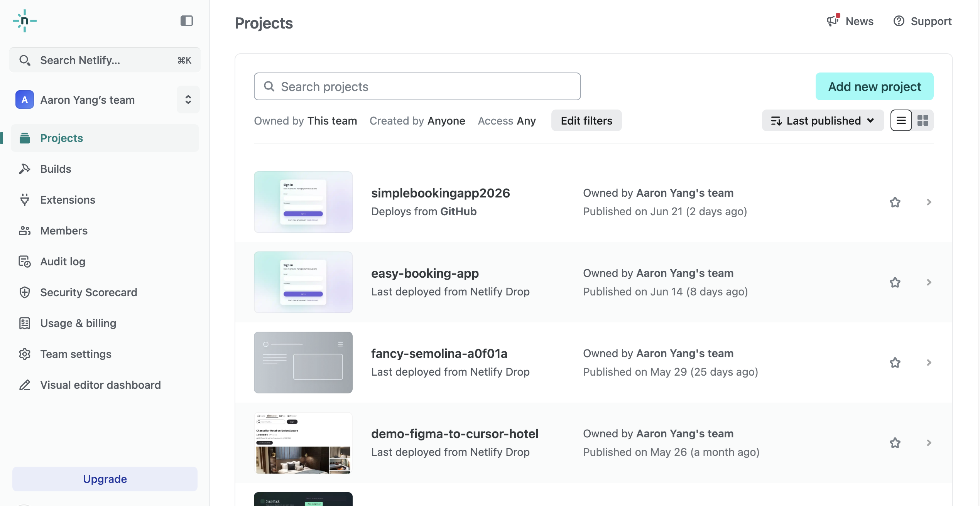The image size is (980, 506).
Task: Open the team switcher arrows
Action: pyautogui.click(x=188, y=100)
